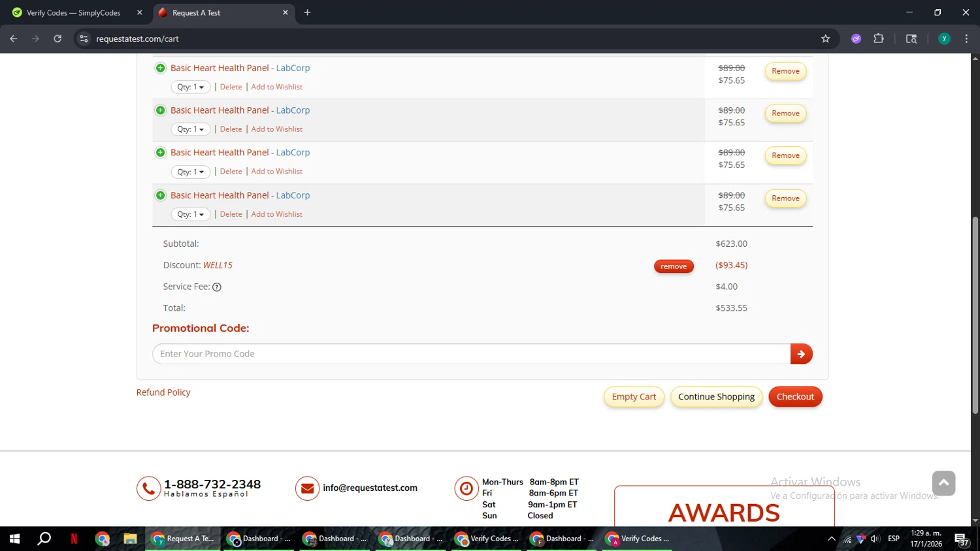Go forward in browser history

point(35,39)
